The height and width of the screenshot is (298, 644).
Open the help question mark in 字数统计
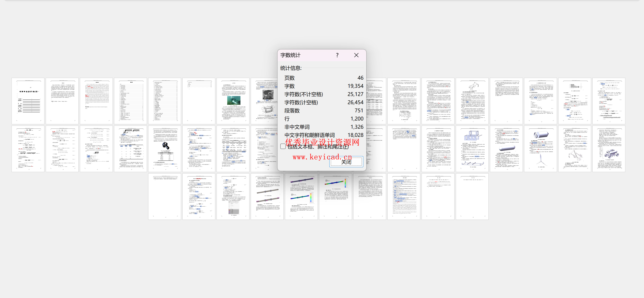(337, 55)
